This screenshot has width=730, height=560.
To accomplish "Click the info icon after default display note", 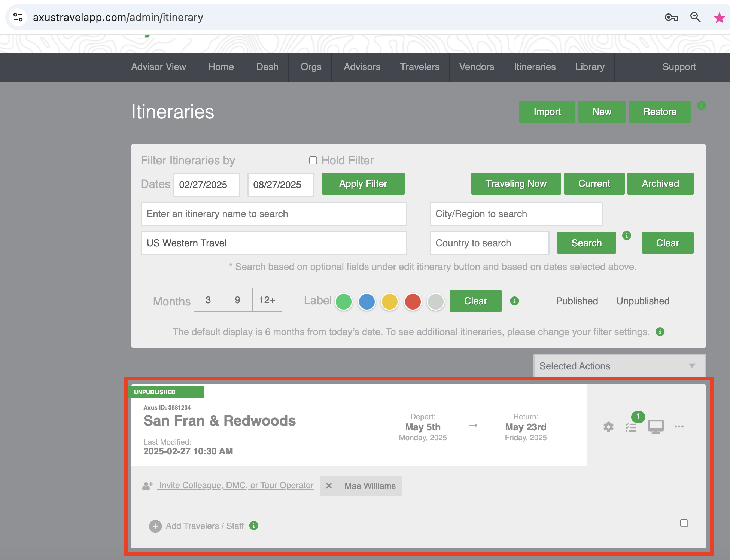I will (660, 332).
